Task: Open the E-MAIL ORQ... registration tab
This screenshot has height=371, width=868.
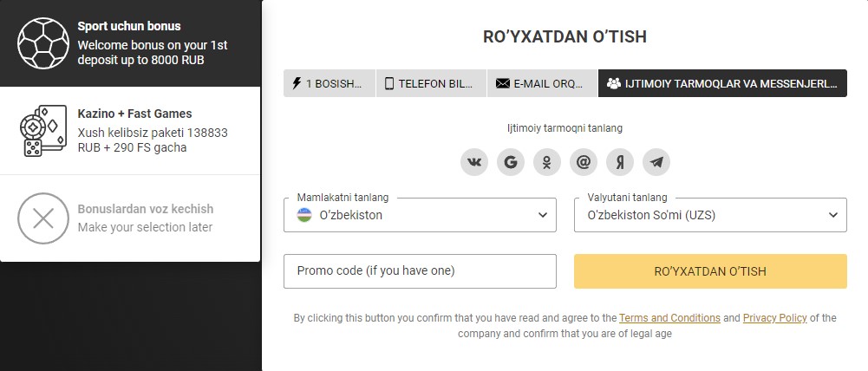Action: [543, 83]
